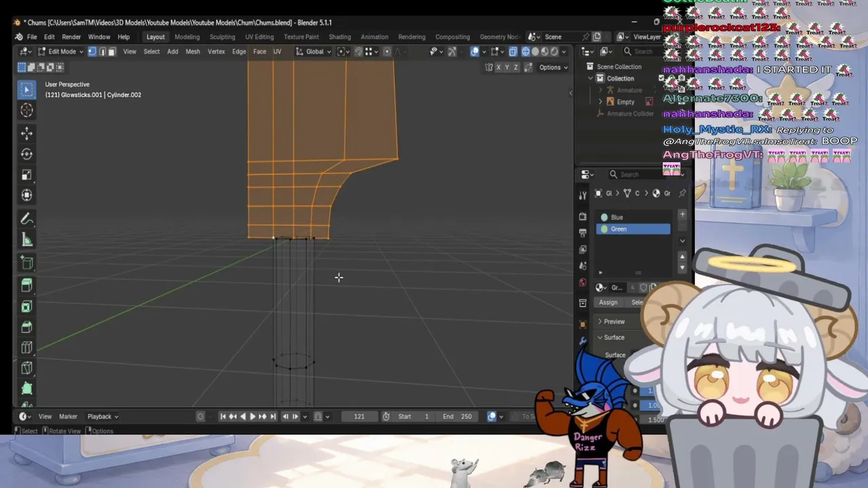The width and height of the screenshot is (868, 488).
Task: Jump to the timeline start frame
Action: coord(223,416)
